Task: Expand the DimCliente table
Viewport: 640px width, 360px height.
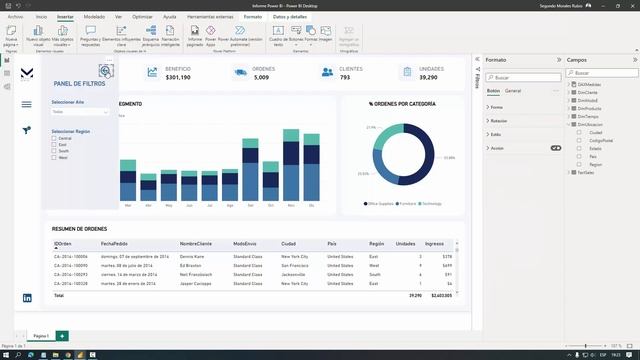Action: click(569, 93)
